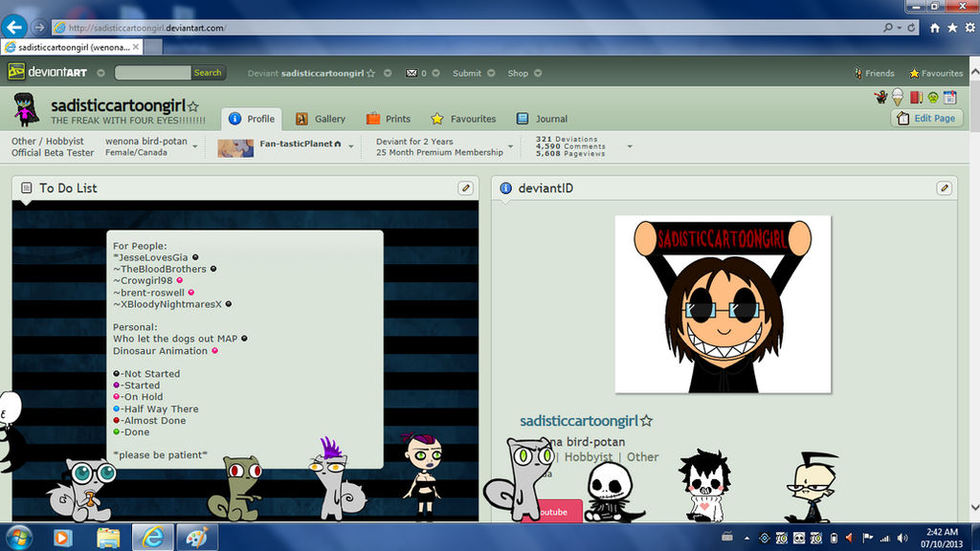The image size is (980, 551).
Task: Click the Friends llama icon
Action: point(859,73)
